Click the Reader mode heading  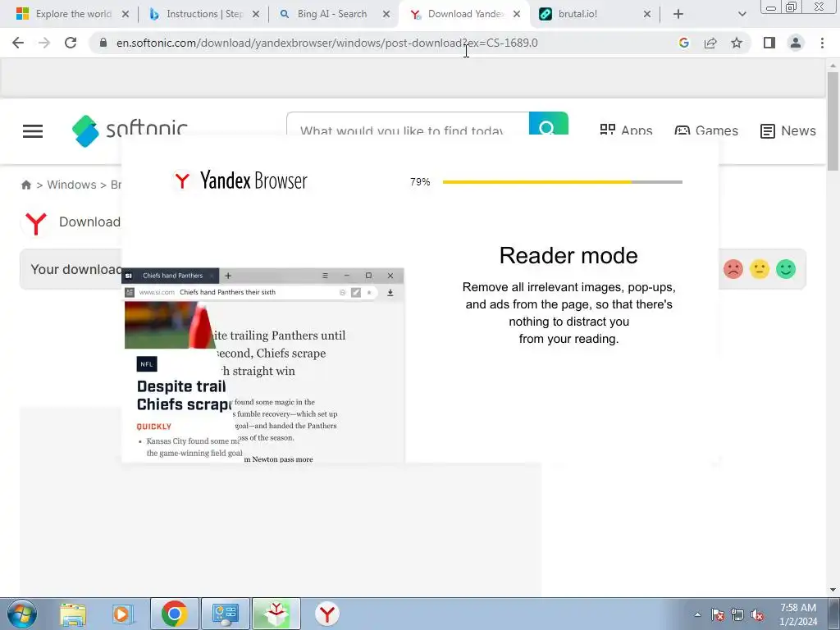568,256
